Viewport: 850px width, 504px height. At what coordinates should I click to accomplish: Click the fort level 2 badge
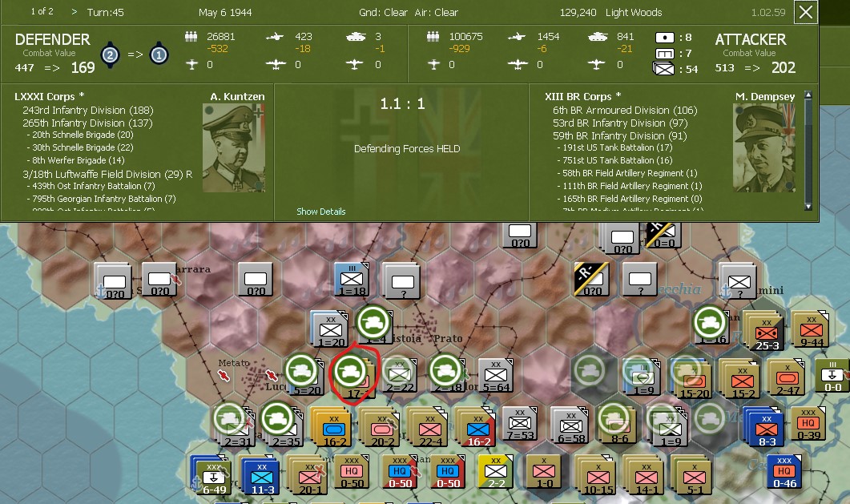110,54
